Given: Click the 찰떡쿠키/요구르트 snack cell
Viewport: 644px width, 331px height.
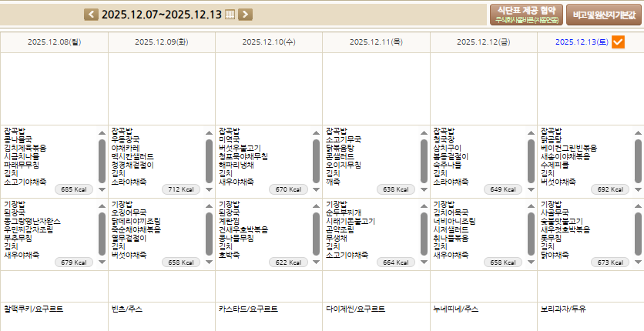Looking at the screenshot, I should tap(34, 309).
